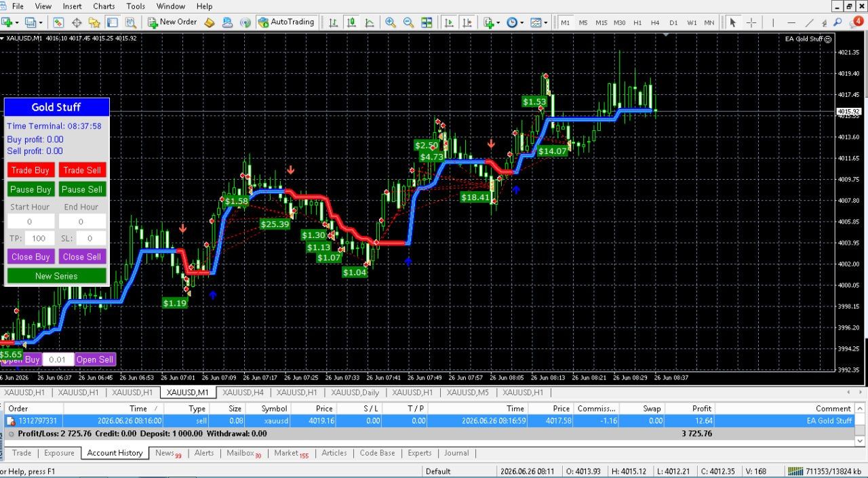The height and width of the screenshot is (478, 868).
Task: Toggle the Navigator panel star-folder icon
Action: 94,22
